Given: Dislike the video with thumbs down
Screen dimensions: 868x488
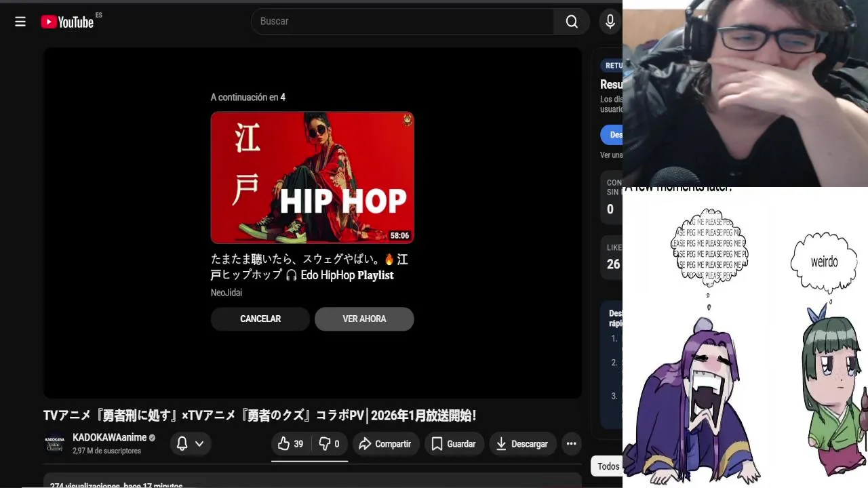Looking at the screenshot, I should pyautogui.click(x=330, y=444).
